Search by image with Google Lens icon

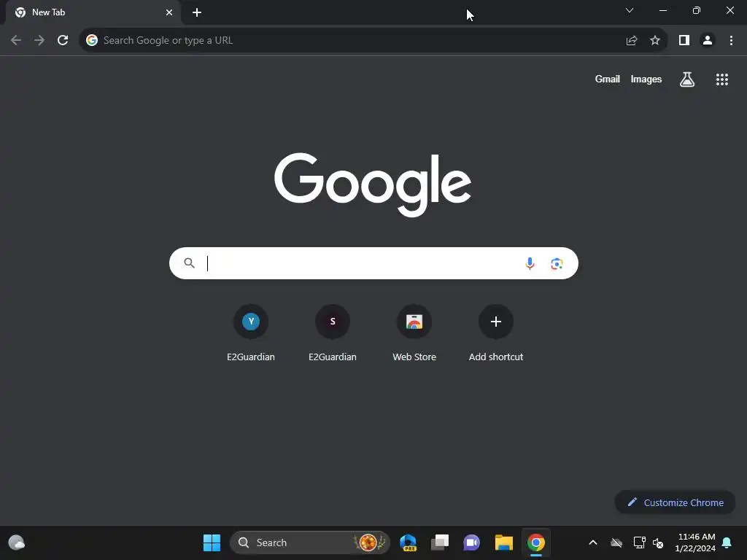click(557, 263)
